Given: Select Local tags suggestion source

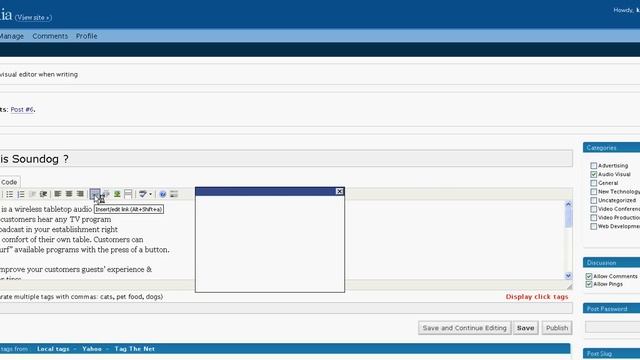Looking at the screenshot, I should point(53,349).
